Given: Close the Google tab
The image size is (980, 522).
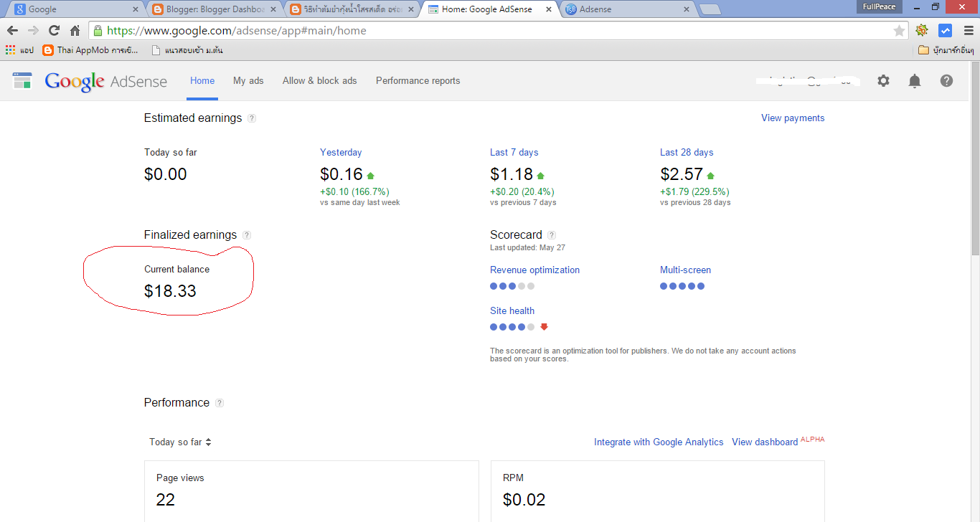Looking at the screenshot, I should pyautogui.click(x=136, y=9).
